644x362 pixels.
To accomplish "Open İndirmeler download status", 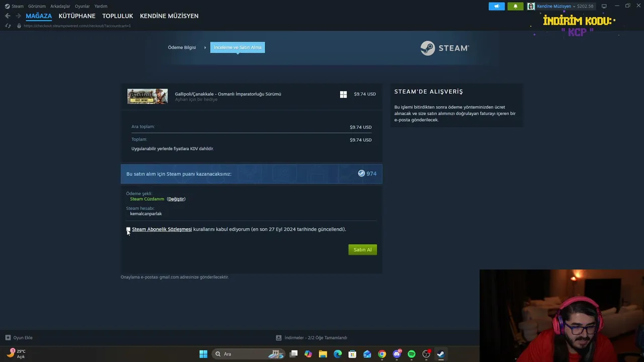I will click(311, 338).
